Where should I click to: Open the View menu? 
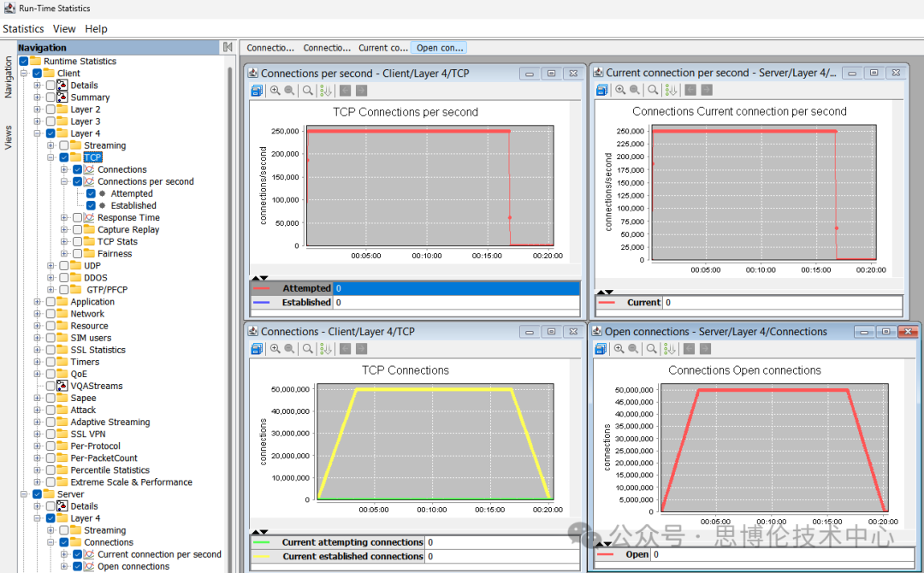click(x=64, y=29)
